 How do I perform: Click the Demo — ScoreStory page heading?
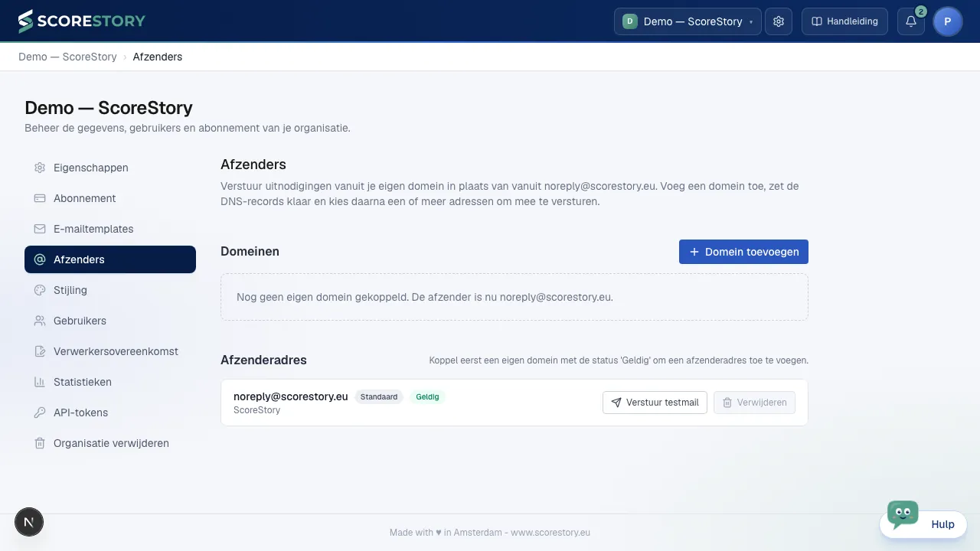click(x=109, y=108)
